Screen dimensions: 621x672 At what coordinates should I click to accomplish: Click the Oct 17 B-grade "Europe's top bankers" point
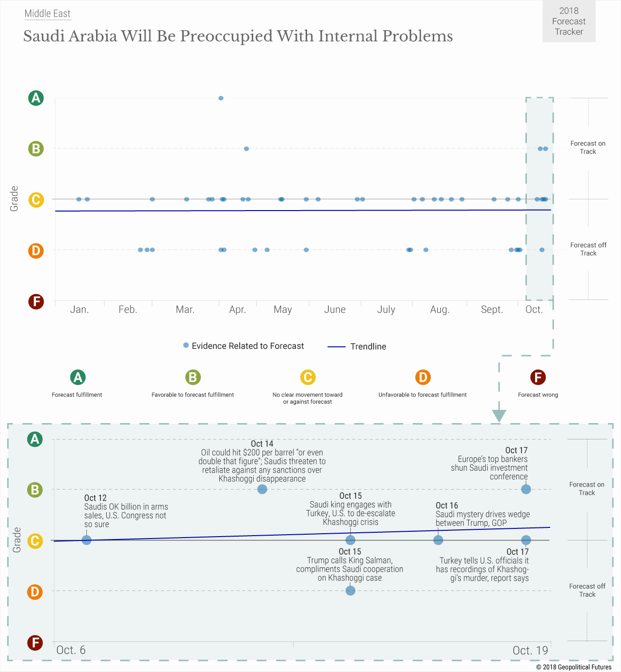click(526, 489)
